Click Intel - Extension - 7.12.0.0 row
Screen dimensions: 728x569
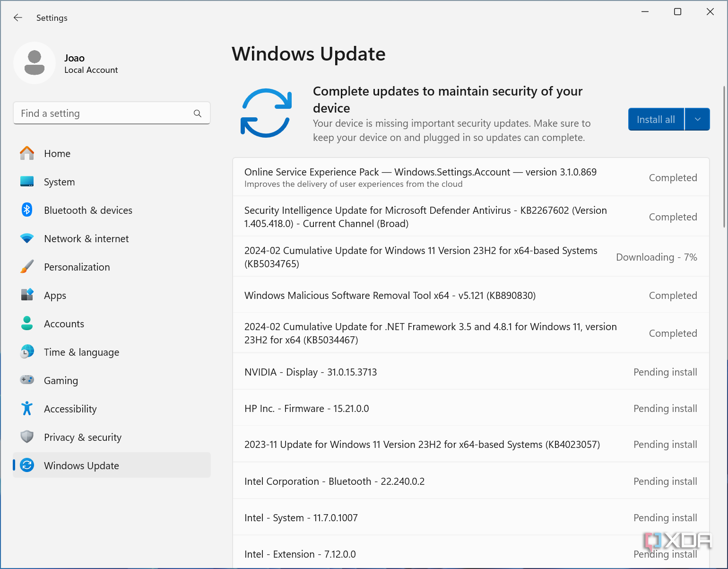click(x=471, y=552)
